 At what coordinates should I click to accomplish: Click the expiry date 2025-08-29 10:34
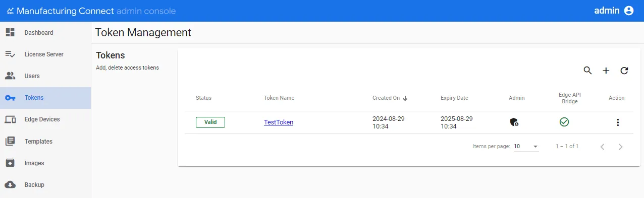[x=457, y=122]
